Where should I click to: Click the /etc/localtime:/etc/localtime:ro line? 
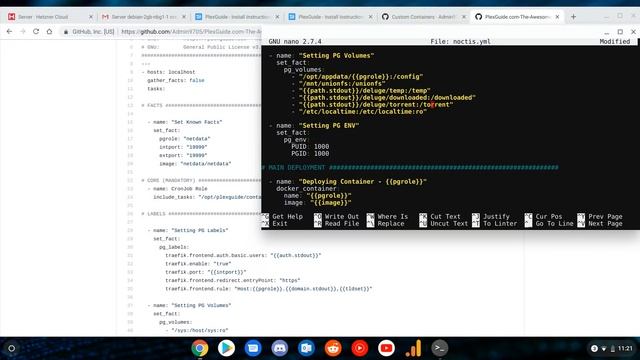pos(359,111)
